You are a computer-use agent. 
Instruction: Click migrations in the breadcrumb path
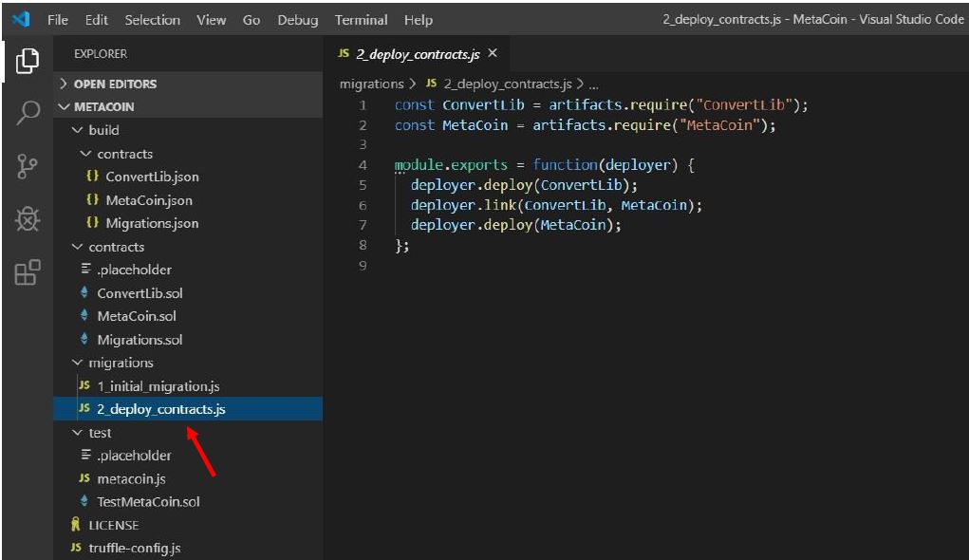(x=371, y=84)
